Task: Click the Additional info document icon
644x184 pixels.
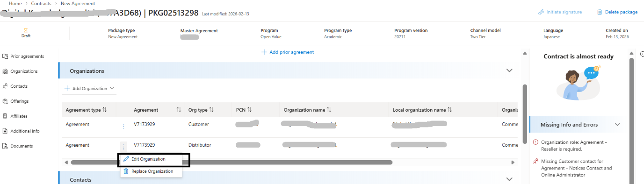Action: coord(5,131)
